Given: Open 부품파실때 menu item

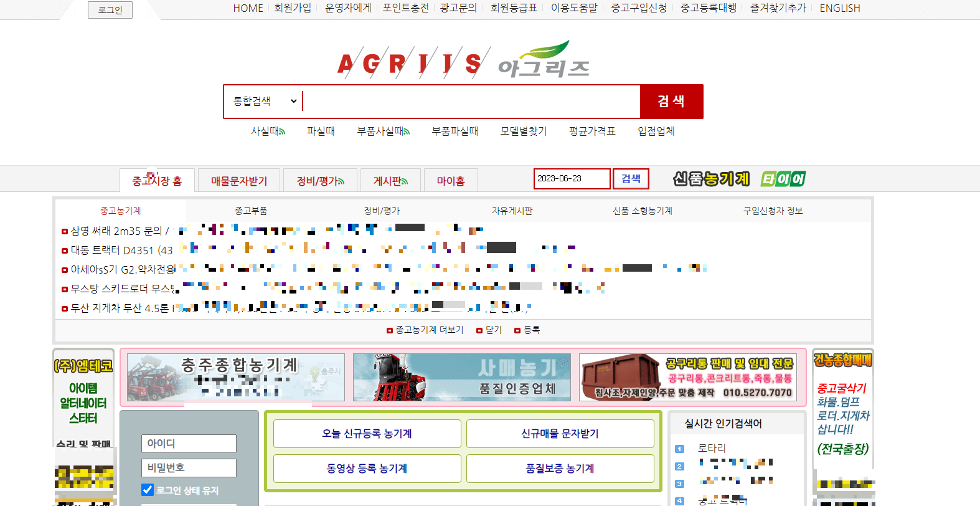Looking at the screenshot, I should [x=455, y=131].
